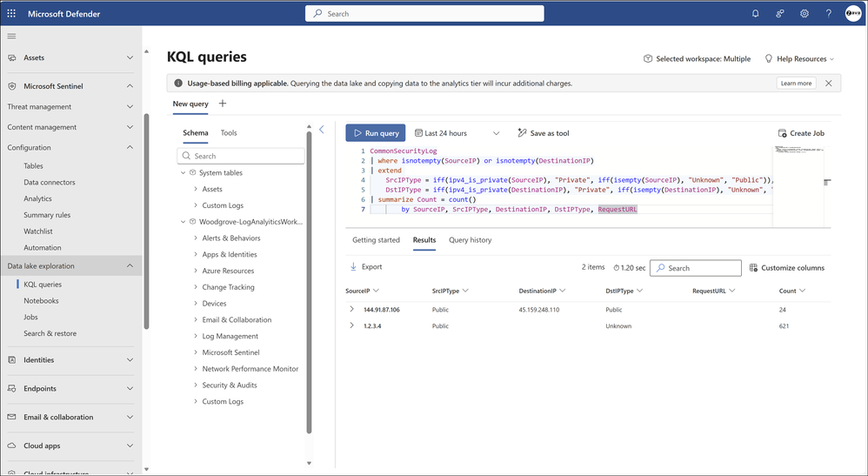This screenshot has height=476, width=868.
Task: Click Learn more in billing banner
Action: point(796,84)
